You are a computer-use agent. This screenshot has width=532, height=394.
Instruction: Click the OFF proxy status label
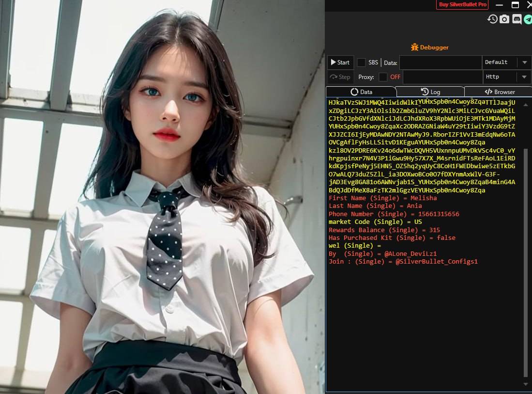point(395,77)
